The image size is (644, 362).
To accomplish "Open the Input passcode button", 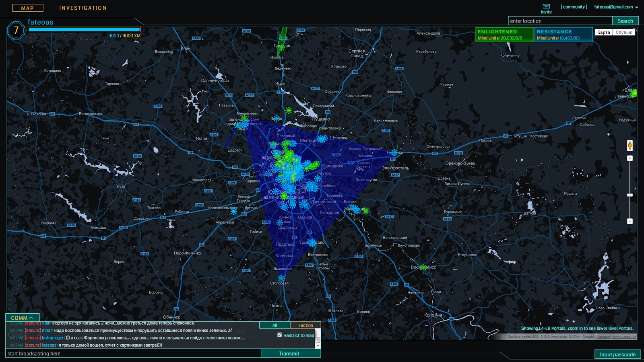I will click(617, 354).
